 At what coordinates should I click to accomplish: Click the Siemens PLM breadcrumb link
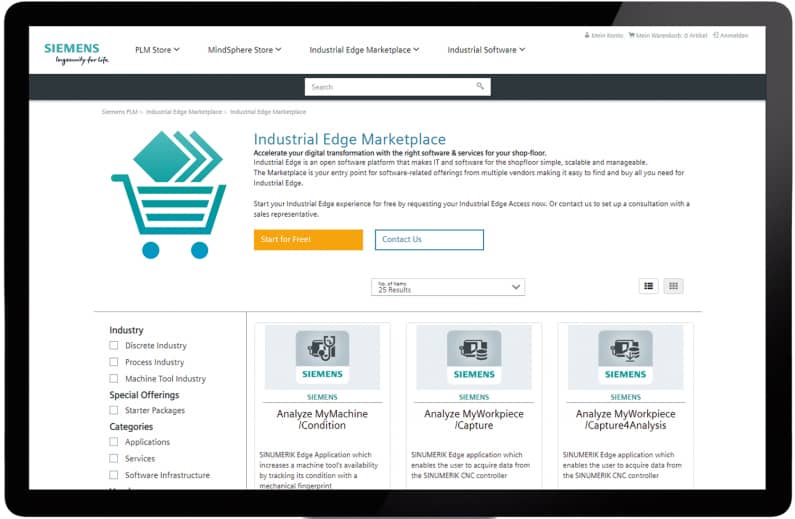(x=119, y=112)
